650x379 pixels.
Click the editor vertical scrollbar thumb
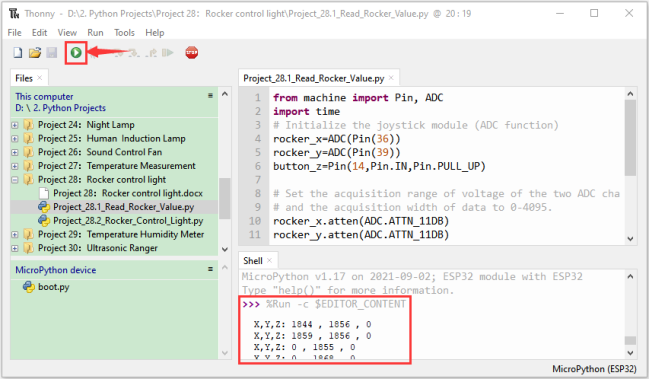(x=631, y=138)
